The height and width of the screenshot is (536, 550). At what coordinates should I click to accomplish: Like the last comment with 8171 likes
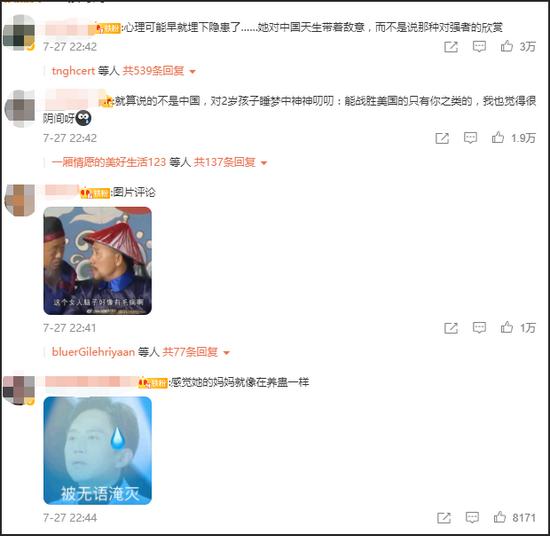500,517
